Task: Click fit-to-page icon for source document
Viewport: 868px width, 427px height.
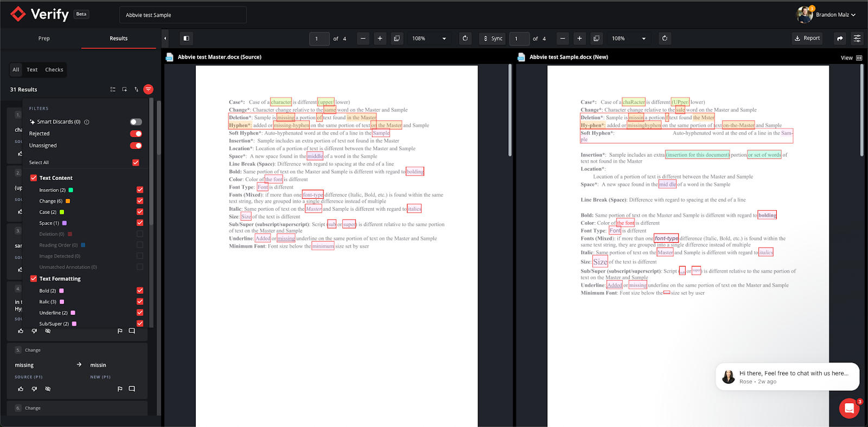Action: coord(397,38)
